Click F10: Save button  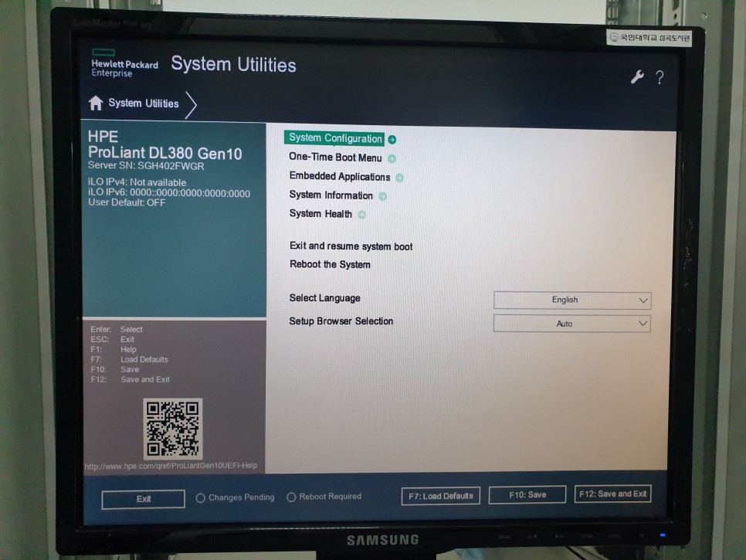coord(527,495)
